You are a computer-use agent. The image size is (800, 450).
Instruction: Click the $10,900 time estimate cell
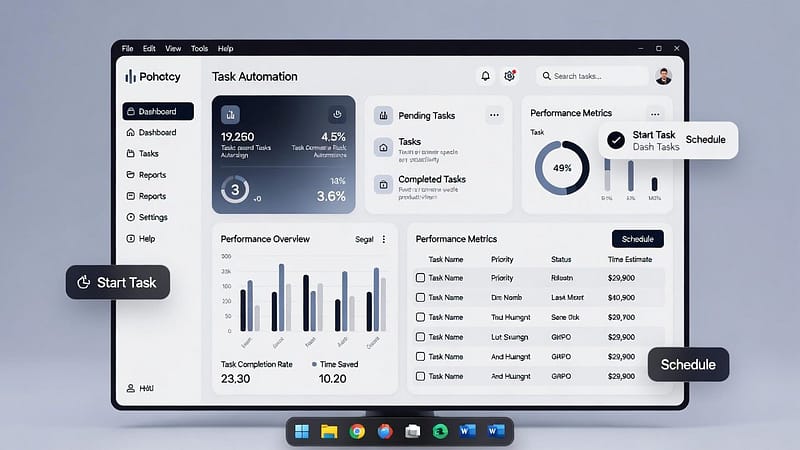(x=621, y=297)
